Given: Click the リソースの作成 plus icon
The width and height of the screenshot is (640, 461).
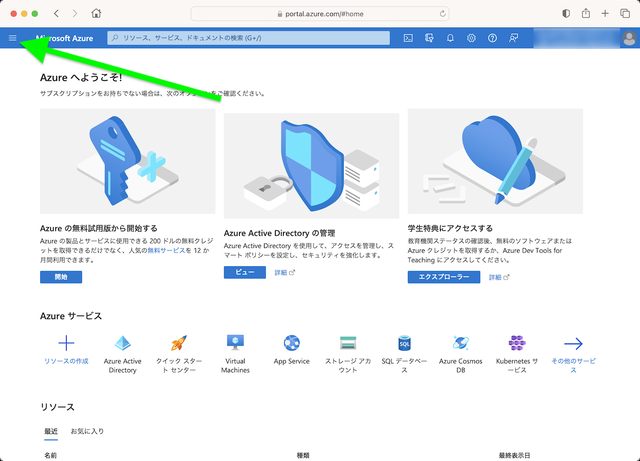Looking at the screenshot, I should 66,343.
